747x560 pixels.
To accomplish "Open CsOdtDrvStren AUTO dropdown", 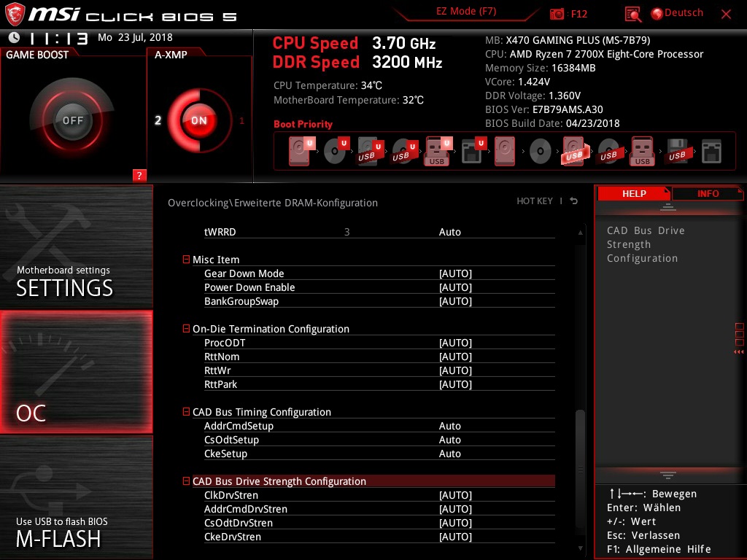I will 455,523.
